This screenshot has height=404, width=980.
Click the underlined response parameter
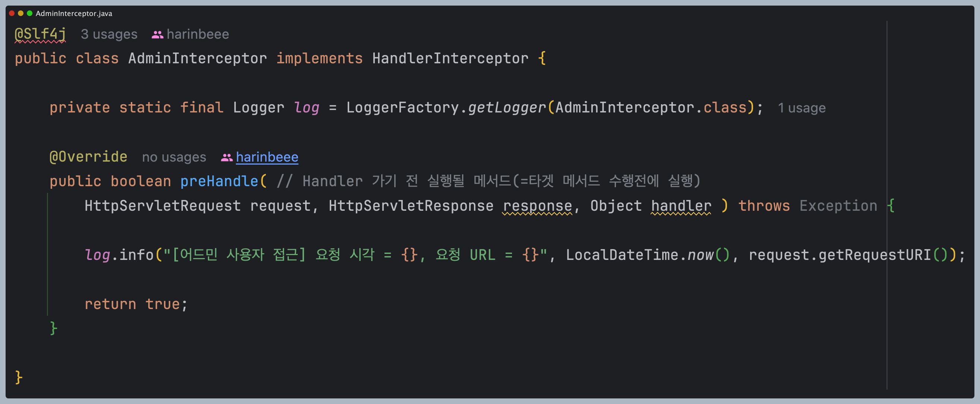[x=537, y=206]
